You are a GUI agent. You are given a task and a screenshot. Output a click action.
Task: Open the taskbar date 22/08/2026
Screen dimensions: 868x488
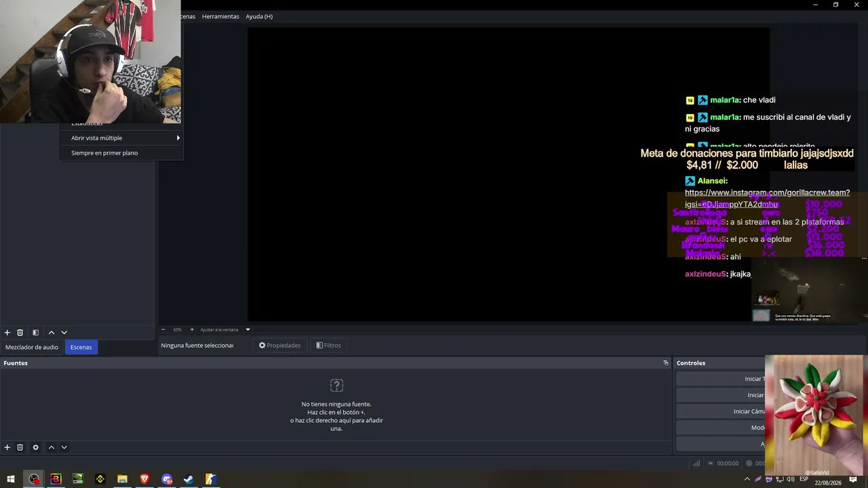click(x=828, y=483)
